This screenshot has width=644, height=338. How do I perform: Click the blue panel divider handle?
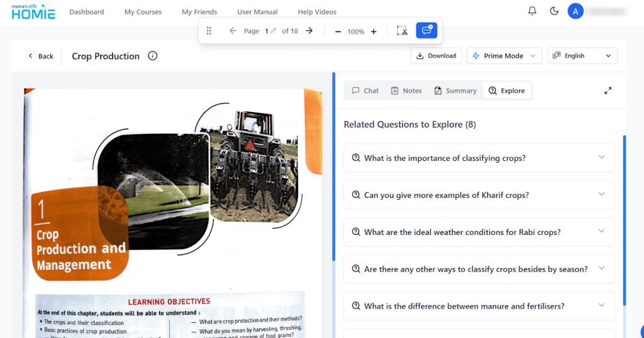pos(333,166)
